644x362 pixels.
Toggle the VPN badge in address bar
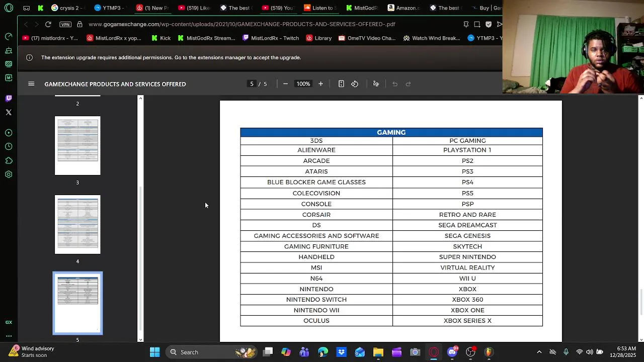65,24
